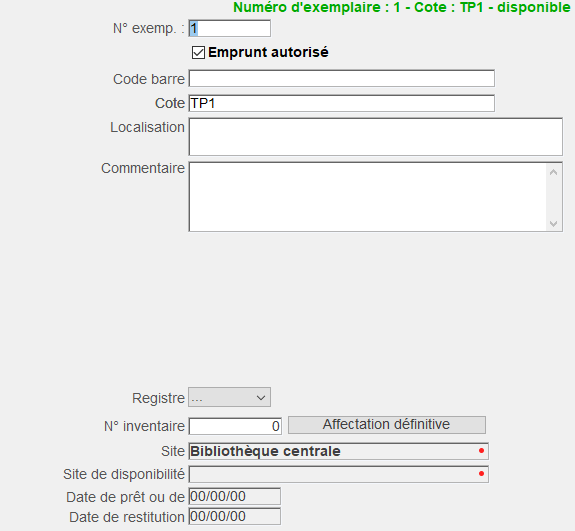Click the Localisation text area
This screenshot has width=575, height=531.
[376, 137]
